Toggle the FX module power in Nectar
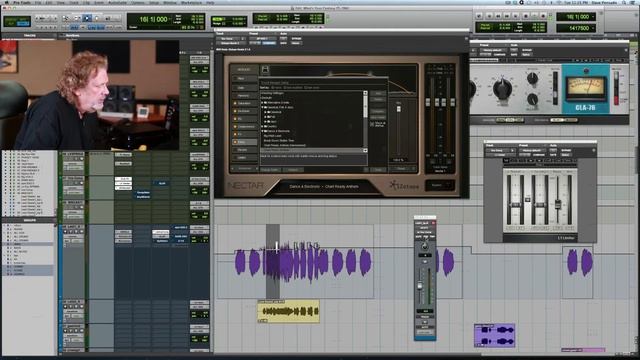 click(x=235, y=134)
